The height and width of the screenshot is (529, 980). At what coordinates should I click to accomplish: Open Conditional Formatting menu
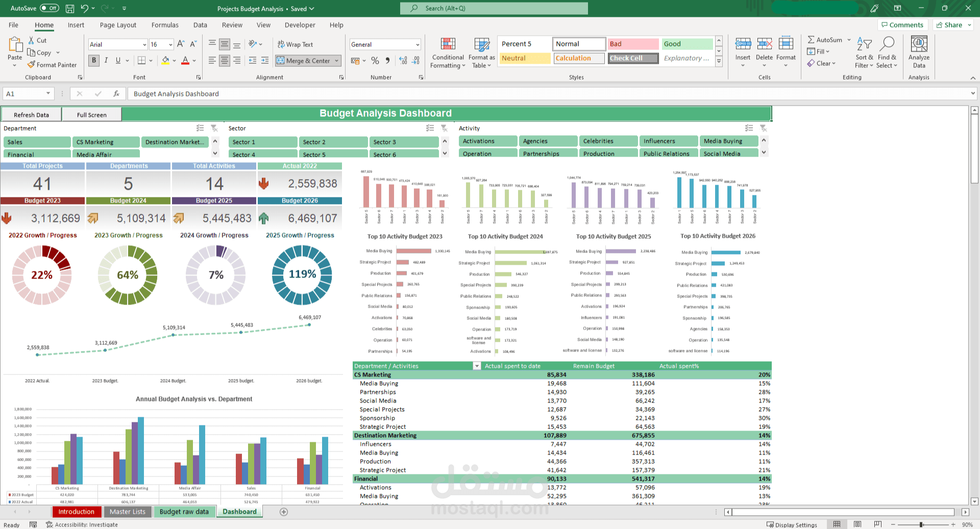coord(448,53)
